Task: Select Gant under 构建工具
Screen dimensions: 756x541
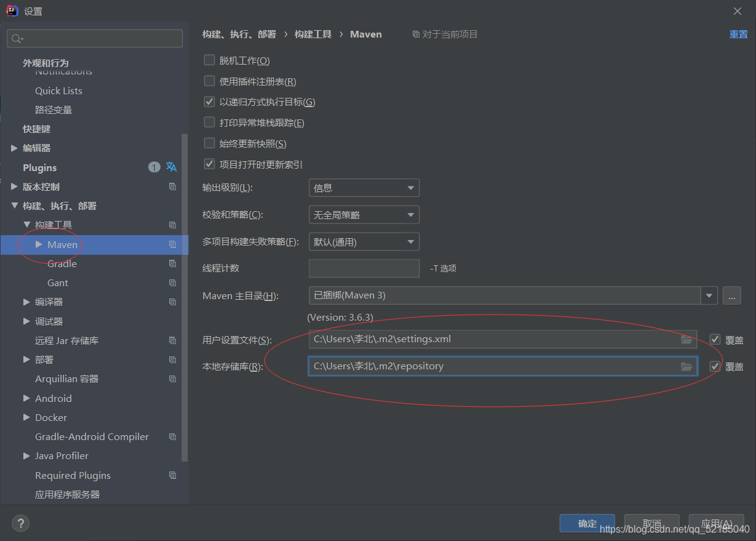Action: [58, 283]
